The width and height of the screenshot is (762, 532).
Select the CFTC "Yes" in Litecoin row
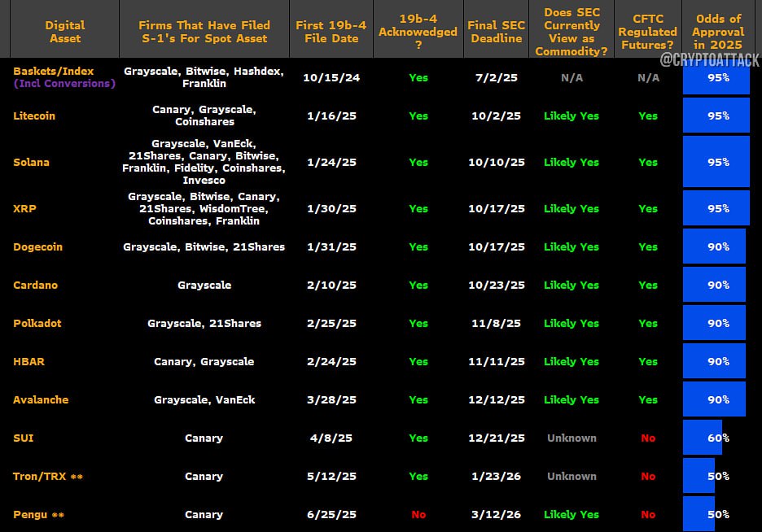[x=648, y=116]
